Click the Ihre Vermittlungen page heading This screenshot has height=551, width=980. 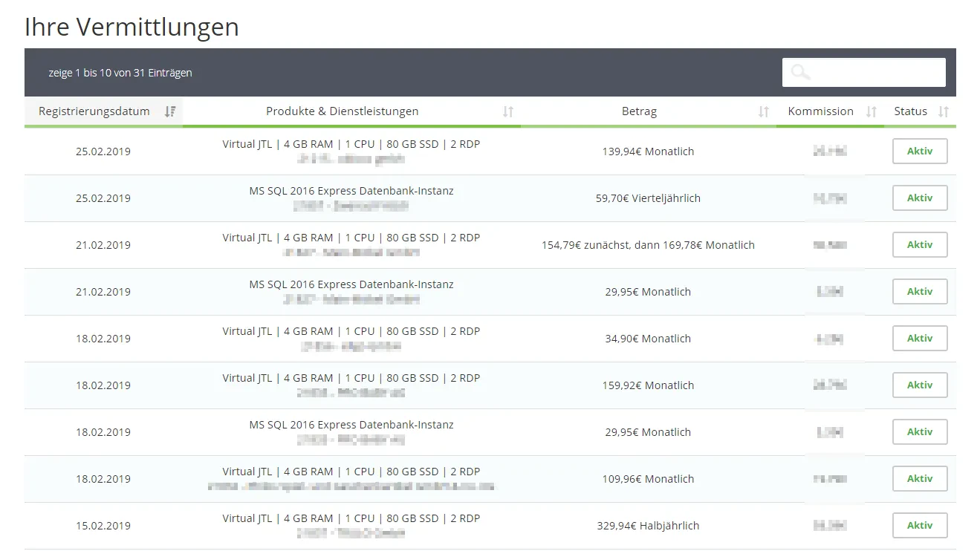[x=132, y=27]
